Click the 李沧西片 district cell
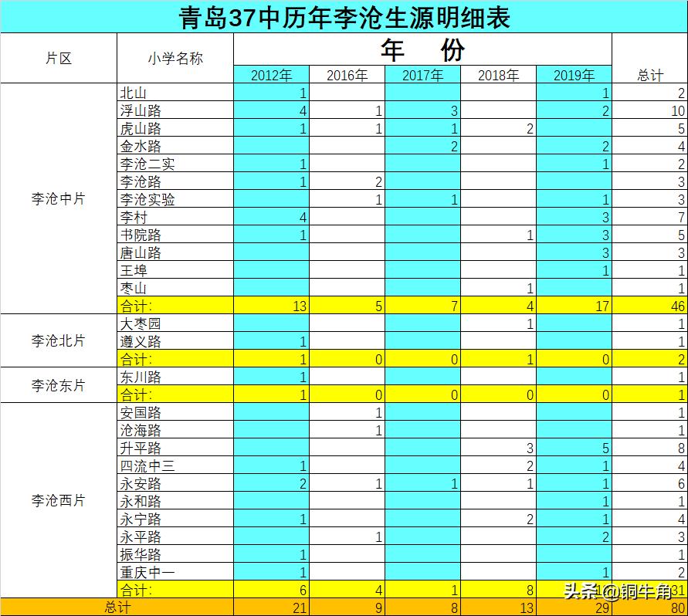Screen dimensions: 688x616 pyautogui.click(x=56, y=500)
